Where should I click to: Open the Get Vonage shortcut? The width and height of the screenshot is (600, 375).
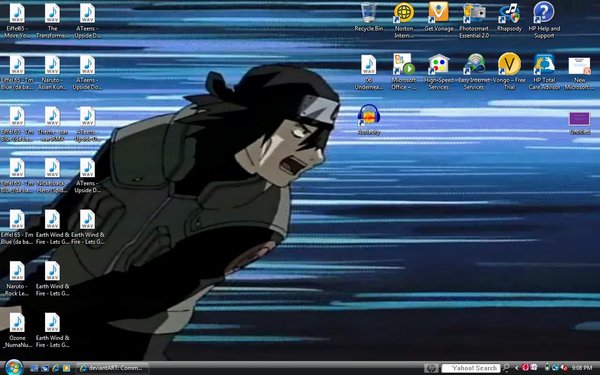click(439, 17)
